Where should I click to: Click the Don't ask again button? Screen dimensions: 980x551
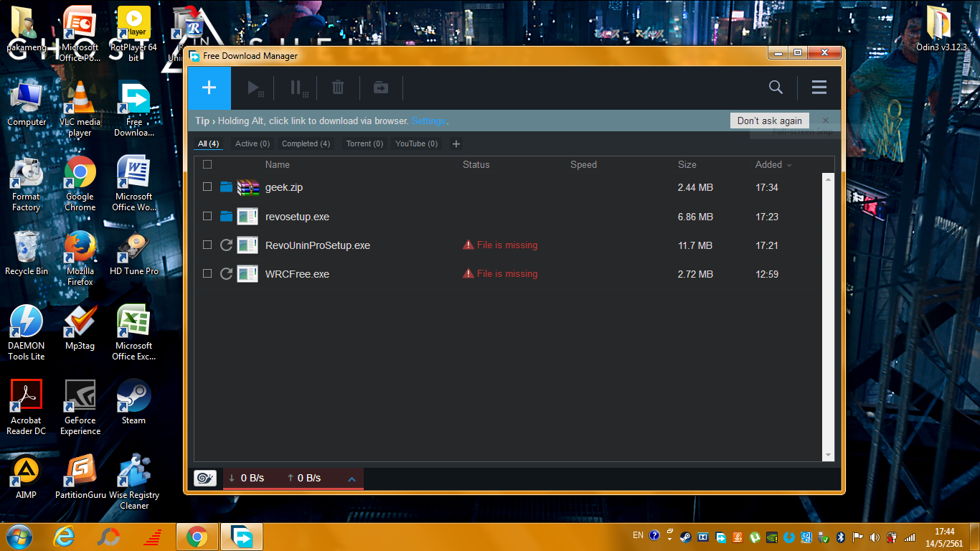tap(770, 121)
